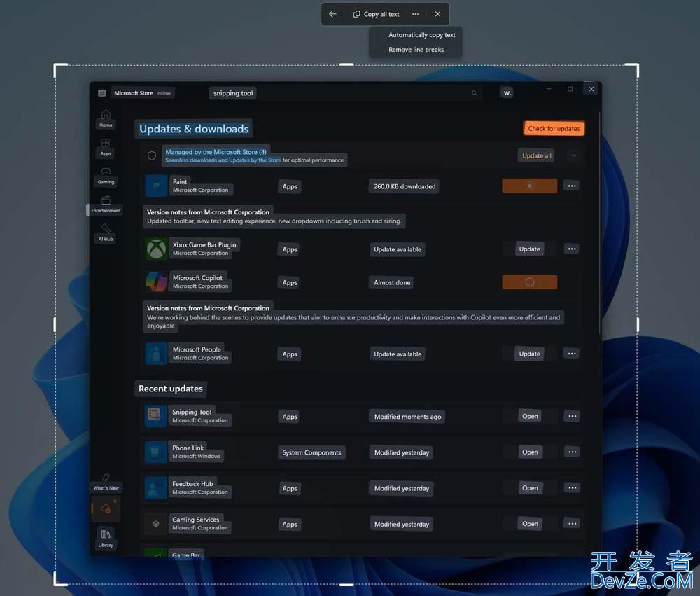700x596 pixels.
Task: Open more options for Phone Link
Action: [573, 452]
